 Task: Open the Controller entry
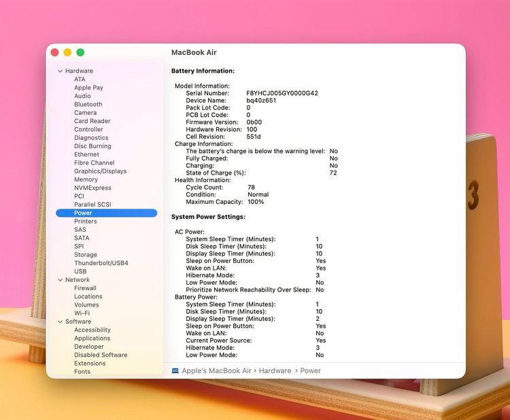click(x=88, y=129)
